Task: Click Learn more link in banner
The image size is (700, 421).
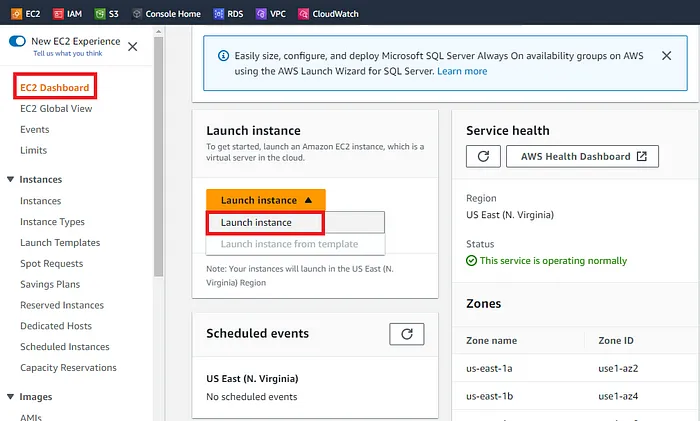Action: 462,71
